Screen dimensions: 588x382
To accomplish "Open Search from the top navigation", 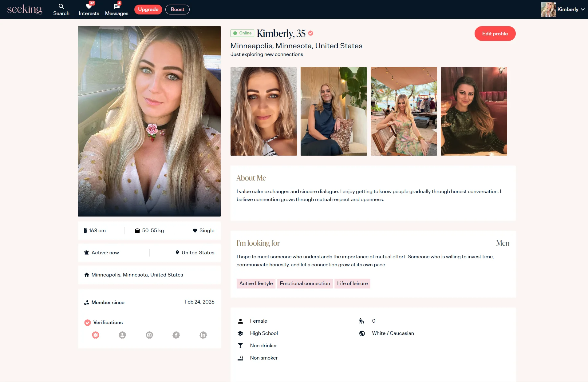I will point(61,10).
